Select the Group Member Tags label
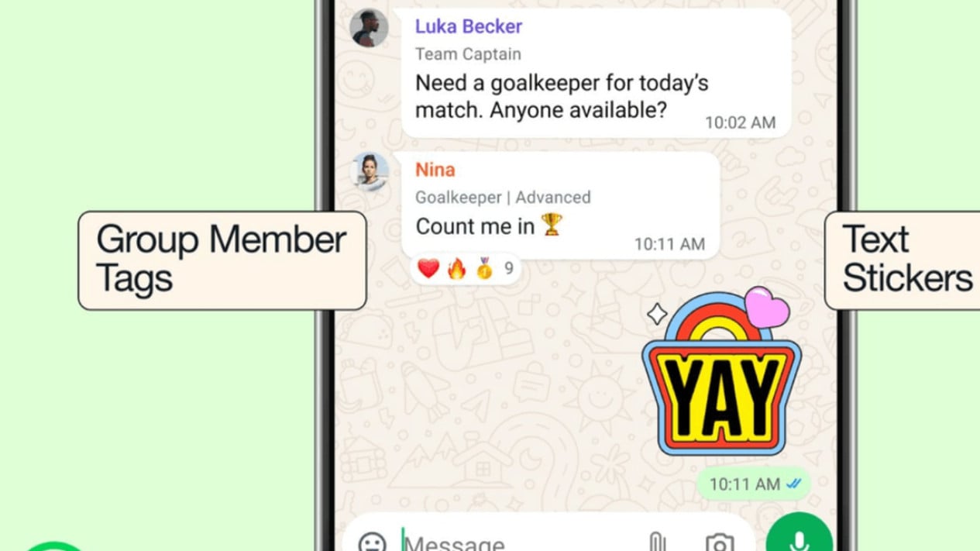This screenshot has width=980, height=551. tap(222, 259)
